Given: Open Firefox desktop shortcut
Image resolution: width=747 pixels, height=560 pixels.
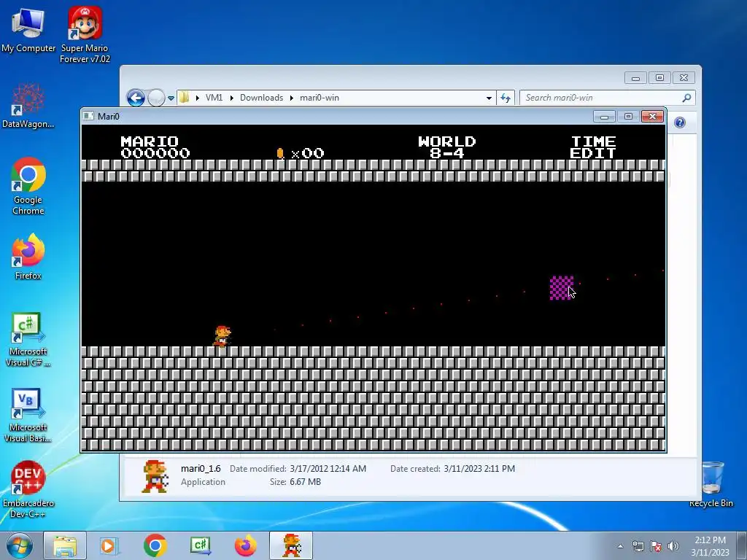Looking at the screenshot, I should pyautogui.click(x=28, y=257).
